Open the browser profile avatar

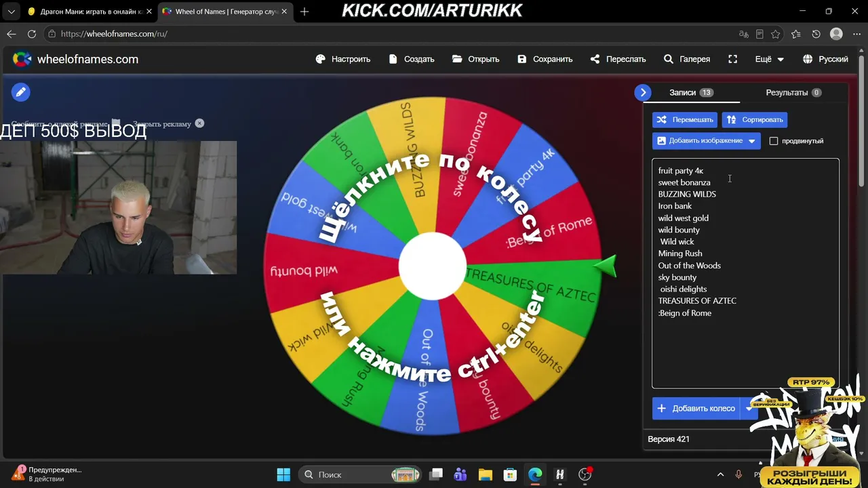coord(837,34)
